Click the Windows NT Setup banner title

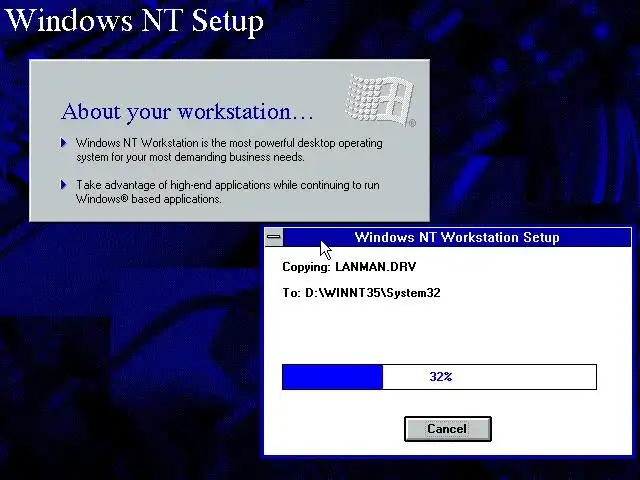click(x=134, y=20)
